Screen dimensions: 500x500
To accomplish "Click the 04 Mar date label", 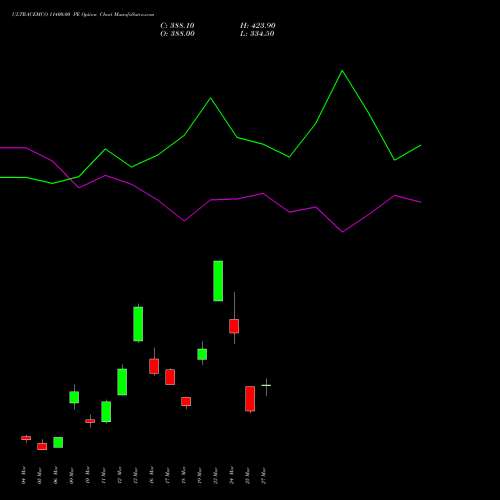I will (23, 476).
